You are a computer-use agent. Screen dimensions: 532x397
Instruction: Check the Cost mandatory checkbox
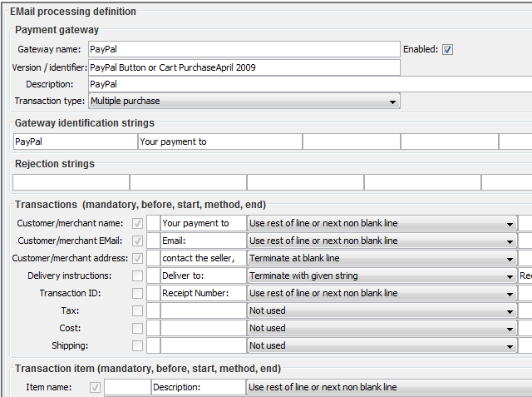[137, 328]
